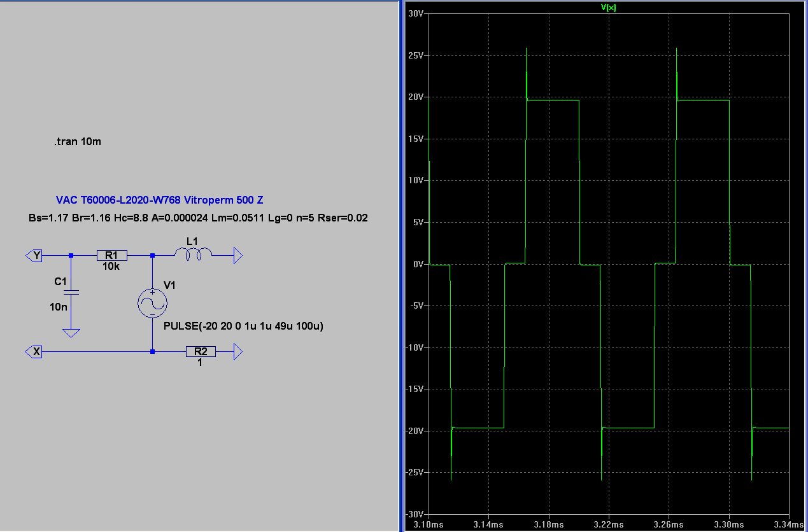Click the -15V vertical axis label
Image resolution: width=808 pixels, height=532 pixels.
point(415,389)
